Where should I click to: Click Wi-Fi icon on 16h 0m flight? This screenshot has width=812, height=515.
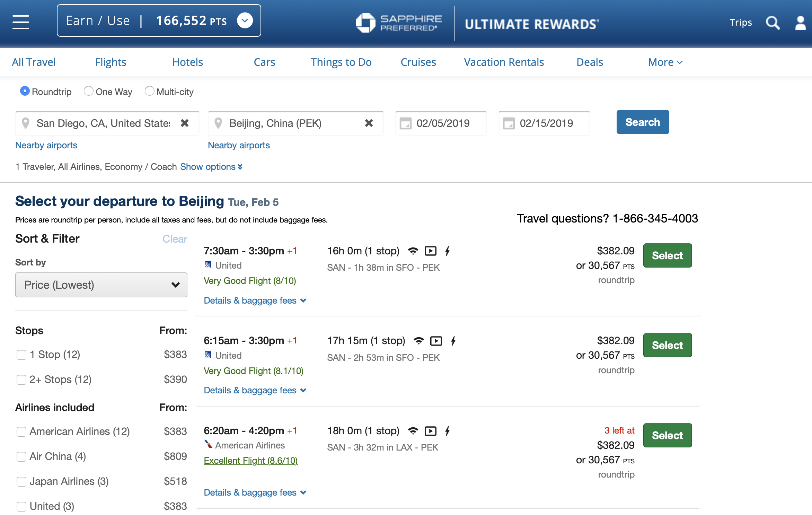tap(413, 251)
